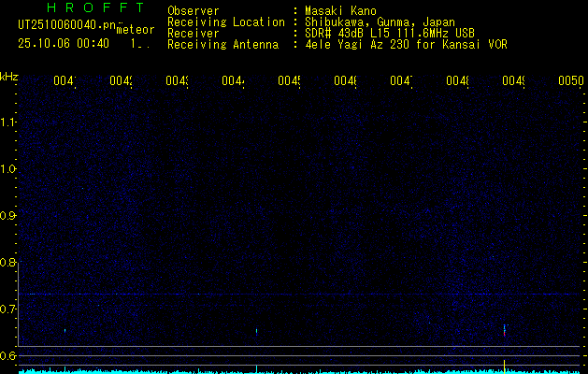Image resolution: width=588 pixels, height=374 pixels.
Task: Click observer name Masaki Kano
Action: coord(340,11)
